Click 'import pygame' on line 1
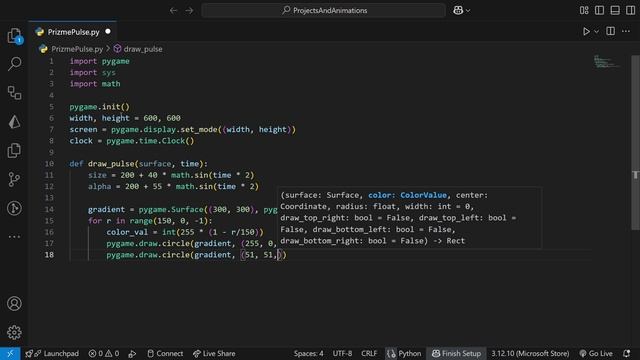 100,61
